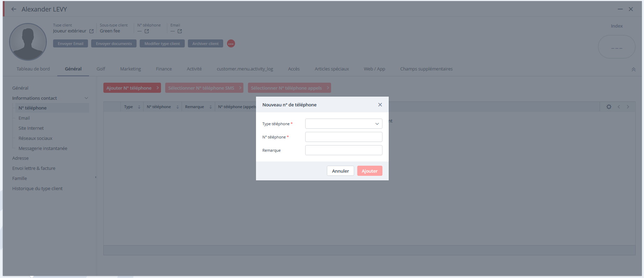Click Envoyer documents button
644x278 pixels.
pos(114,44)
